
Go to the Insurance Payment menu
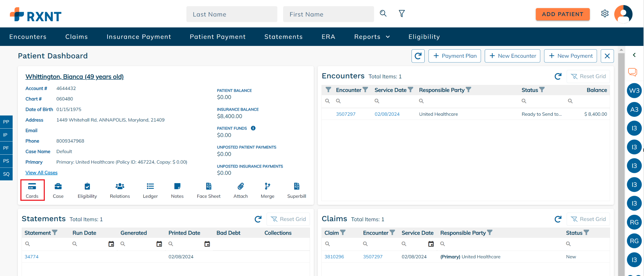click(139, 37)
